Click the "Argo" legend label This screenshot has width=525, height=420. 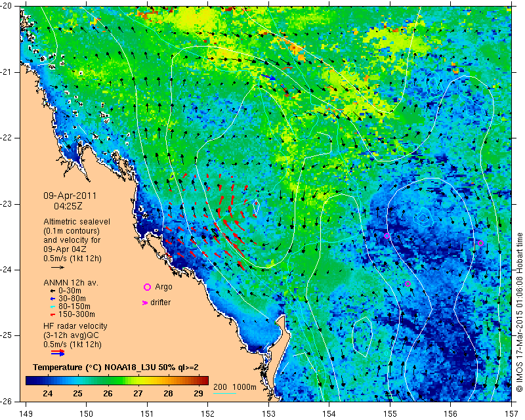click(163, 287)
